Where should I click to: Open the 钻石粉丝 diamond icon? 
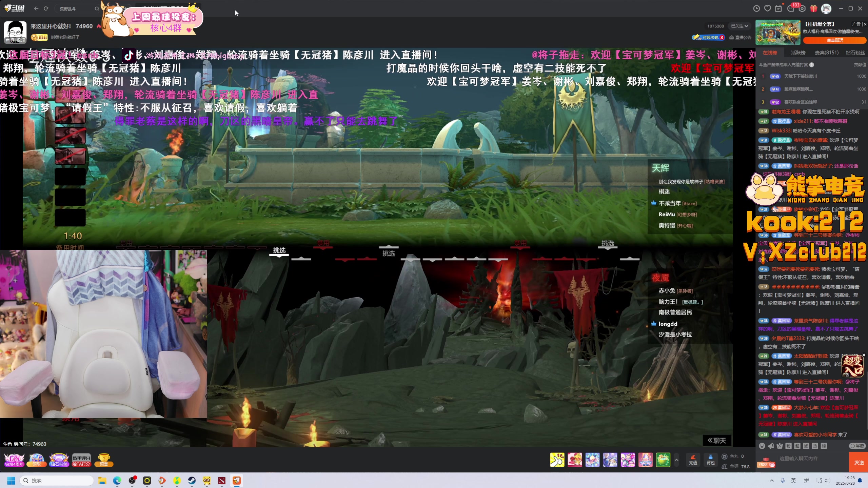pos(59,460)
